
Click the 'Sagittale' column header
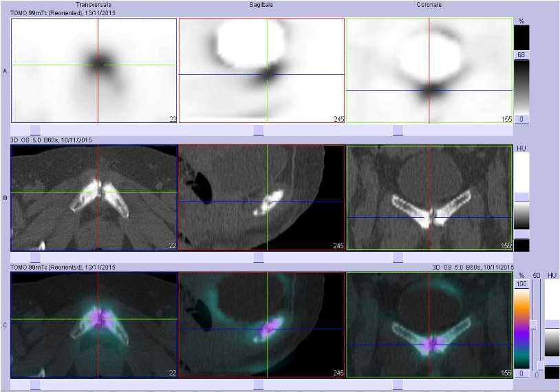click(261, 5)
